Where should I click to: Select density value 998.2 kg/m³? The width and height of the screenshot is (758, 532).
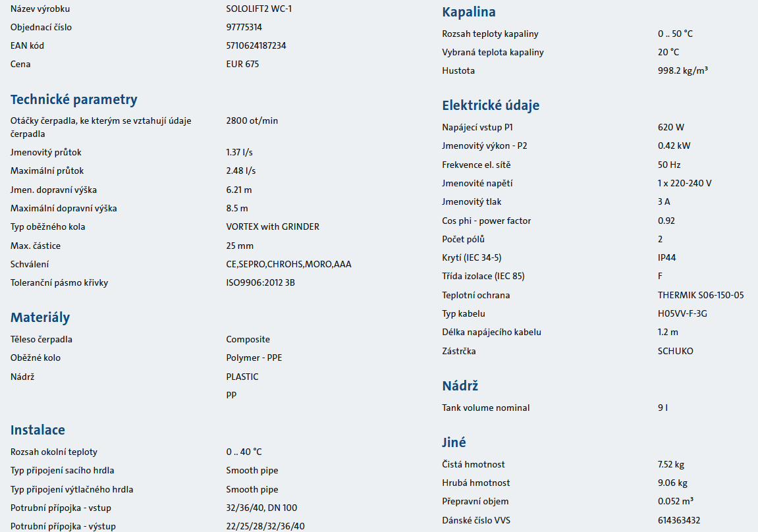click(x=683, y=70)
